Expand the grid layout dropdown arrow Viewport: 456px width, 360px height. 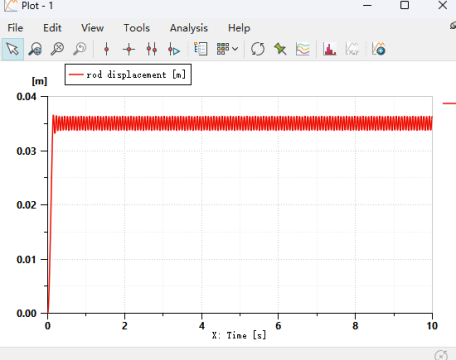(235, 49)
